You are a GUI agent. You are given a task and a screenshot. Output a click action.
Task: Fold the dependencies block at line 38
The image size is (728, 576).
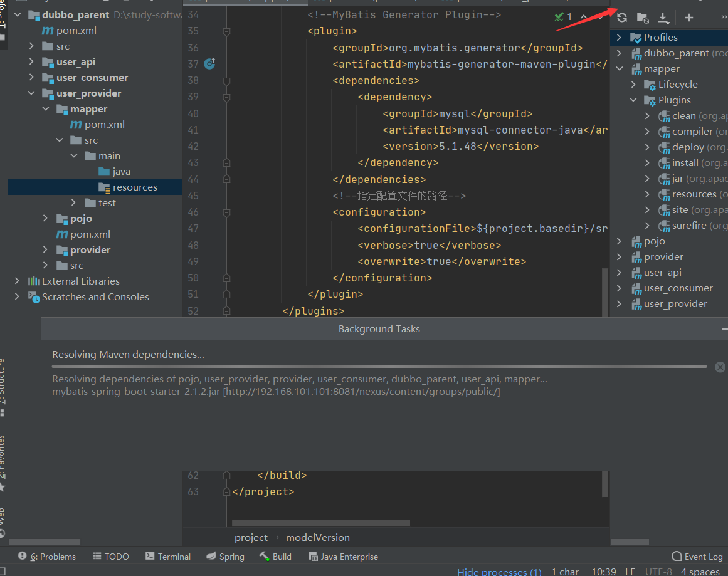(226, 81)
